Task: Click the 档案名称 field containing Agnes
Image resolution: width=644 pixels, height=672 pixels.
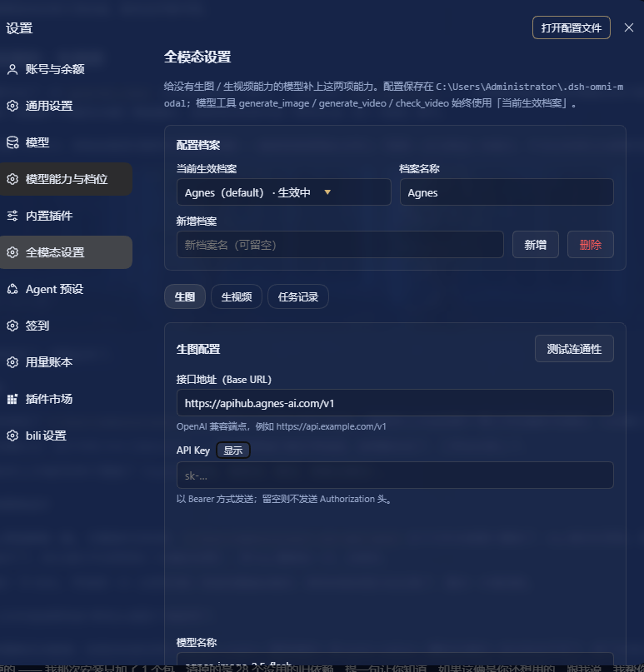Action: coord(507,192)
